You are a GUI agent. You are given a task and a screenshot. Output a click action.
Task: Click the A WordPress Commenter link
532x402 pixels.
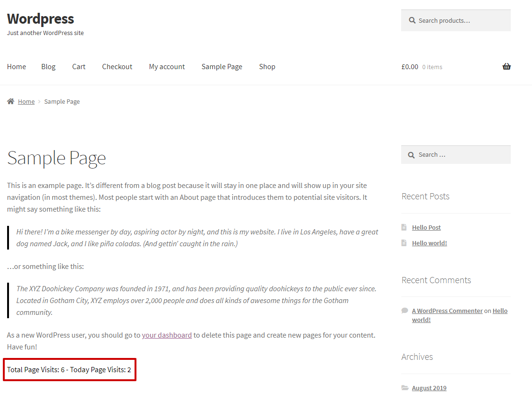(447, 311)
